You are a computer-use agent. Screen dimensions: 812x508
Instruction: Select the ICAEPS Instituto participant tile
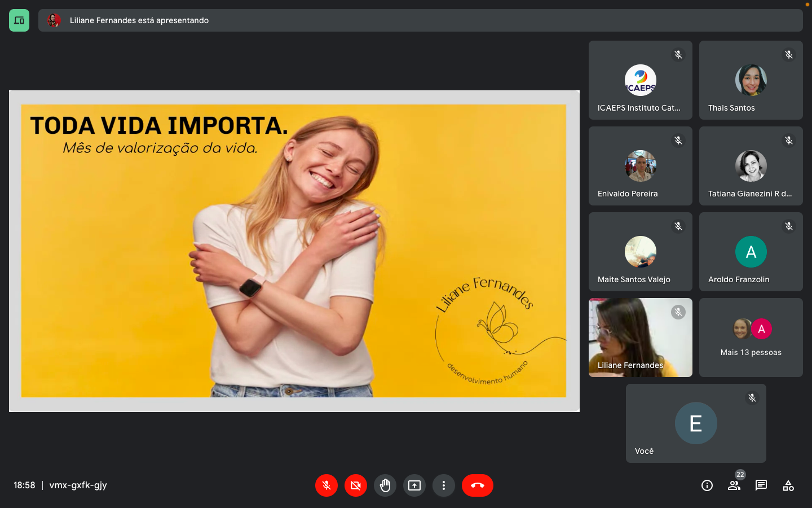(x=641, y=80)
